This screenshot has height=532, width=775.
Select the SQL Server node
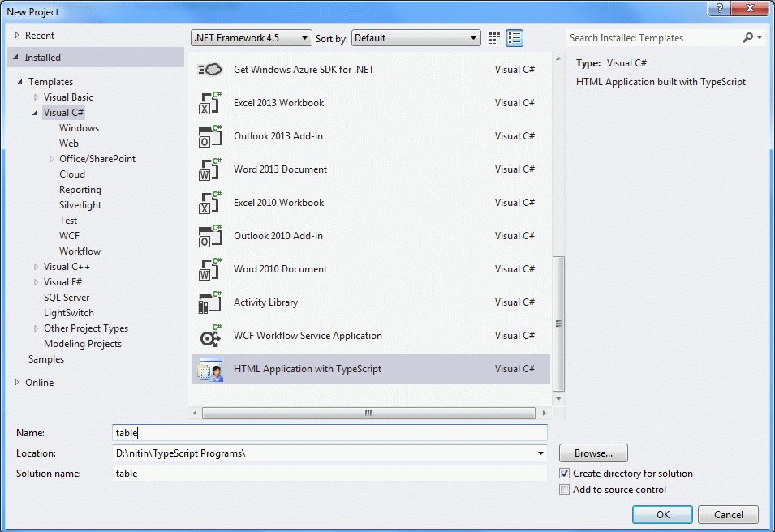[x=67, y=298]
